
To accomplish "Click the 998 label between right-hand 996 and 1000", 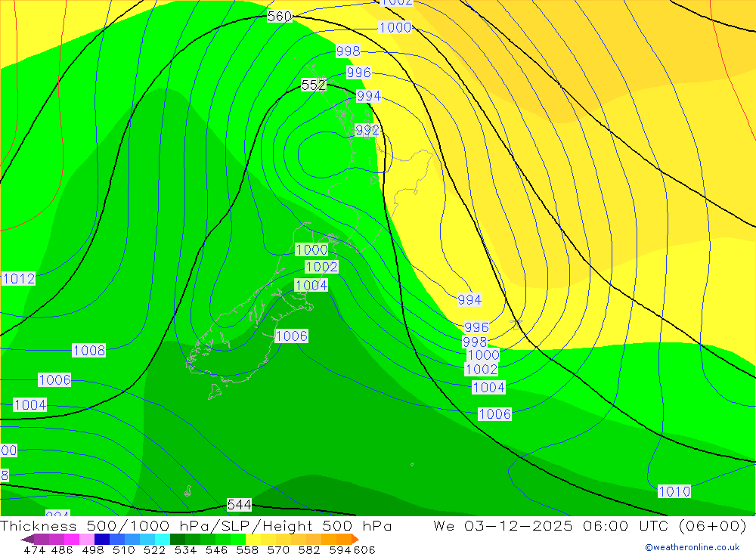I will click(475, 342).
